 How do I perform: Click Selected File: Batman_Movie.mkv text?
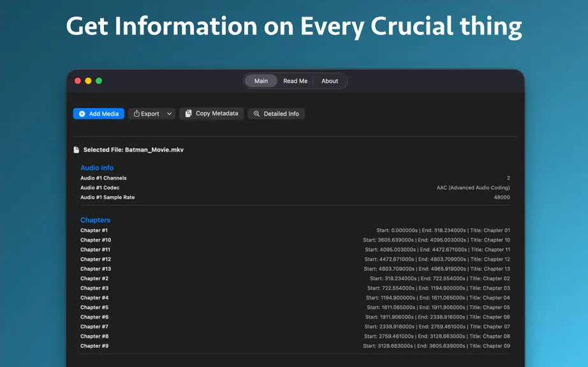coord(133,150)
